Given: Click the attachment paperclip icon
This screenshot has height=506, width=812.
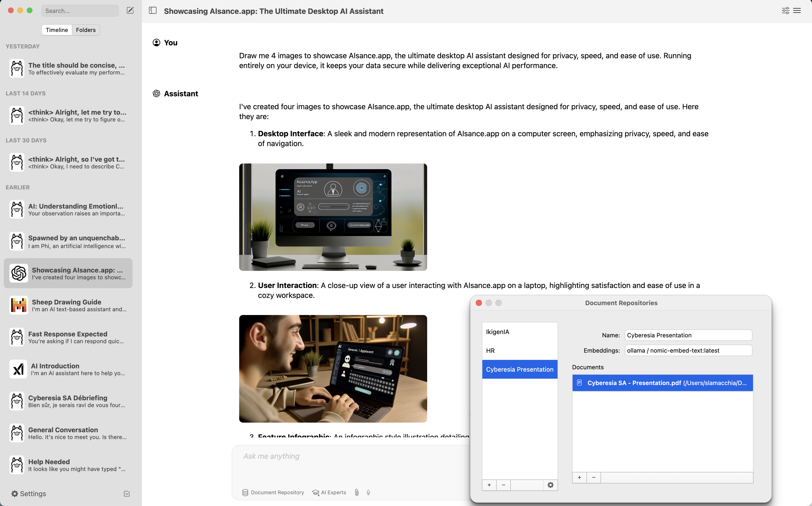Looking at the screenshot, I should [x=356, y=492].
